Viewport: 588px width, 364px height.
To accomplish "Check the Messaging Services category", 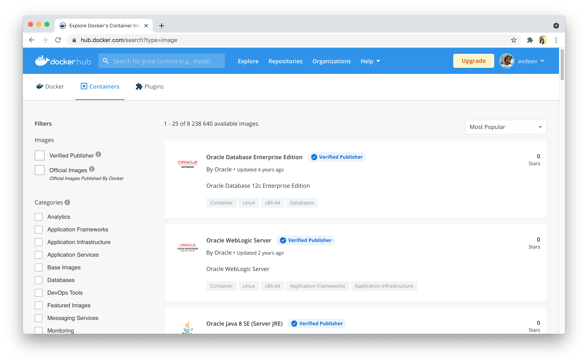I will coord(39,318).
